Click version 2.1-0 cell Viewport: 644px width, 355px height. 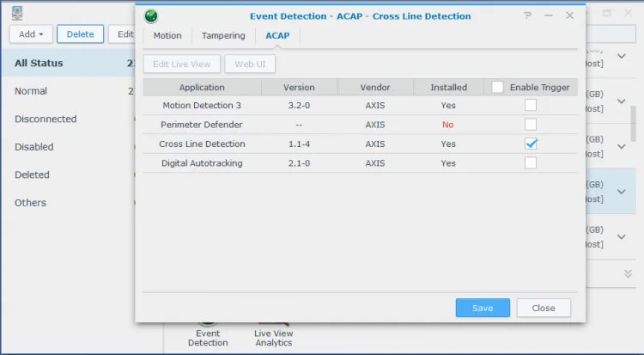pos(299,163)
